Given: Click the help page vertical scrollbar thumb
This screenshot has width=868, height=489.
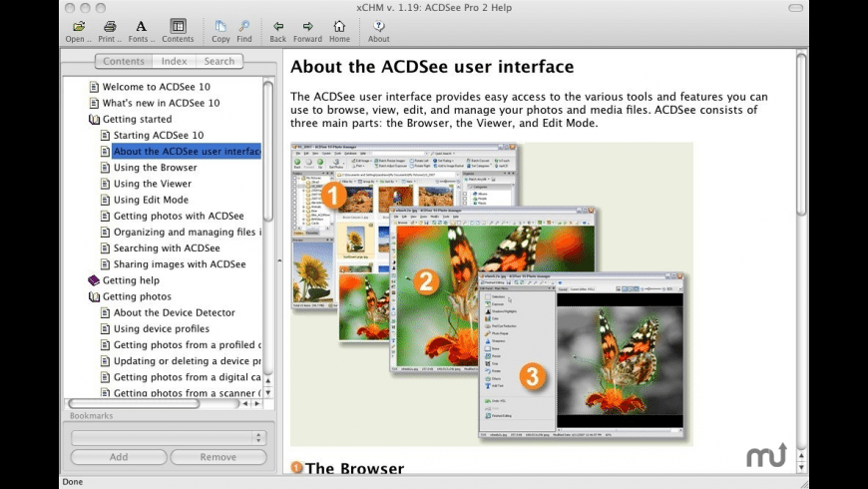Looking at the screenshot, I should [x=801, y=133].
